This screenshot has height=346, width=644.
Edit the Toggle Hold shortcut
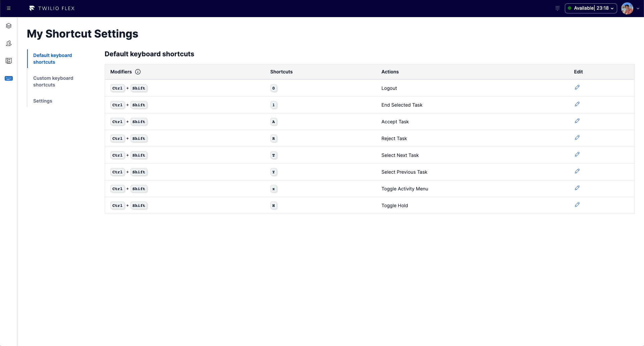577,205
